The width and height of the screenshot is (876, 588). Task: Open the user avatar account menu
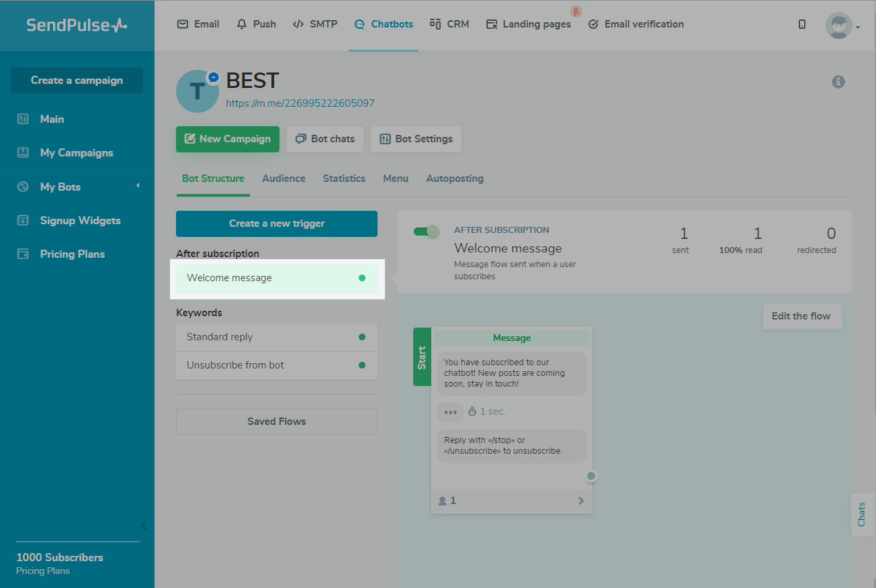pyautogui.click(x=842, y=26)
